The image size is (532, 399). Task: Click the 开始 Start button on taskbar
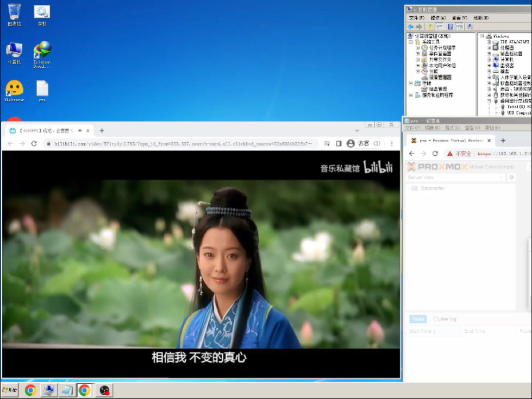tap(10, 390)
